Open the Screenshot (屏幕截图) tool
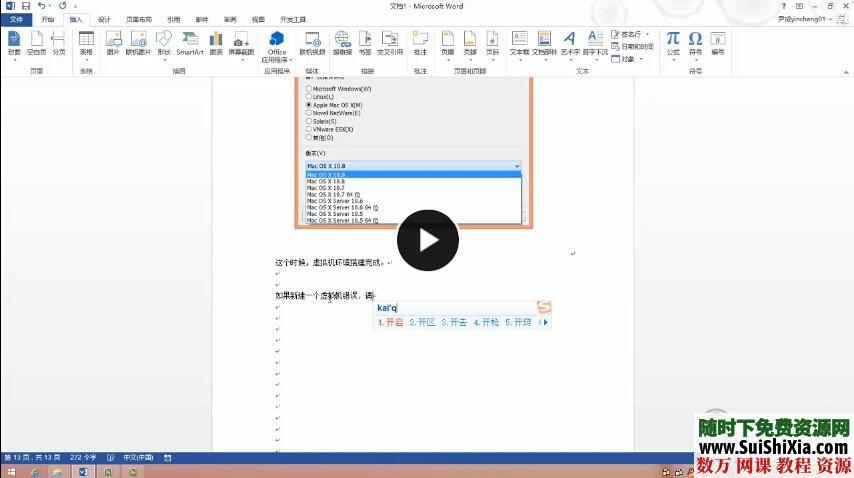854x478 pixels. click(x=241, y=44)
